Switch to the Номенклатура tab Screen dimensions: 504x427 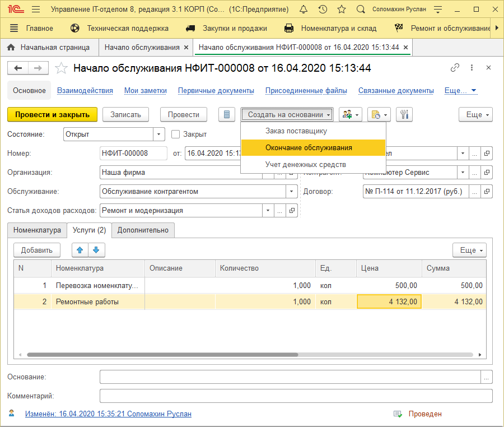click(37, 230)
